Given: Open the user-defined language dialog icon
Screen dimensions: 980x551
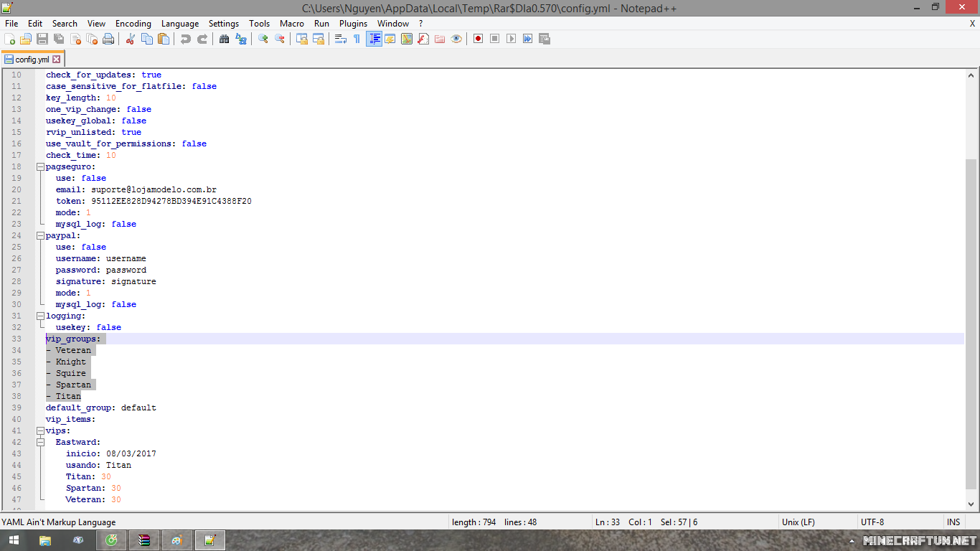Looking at the screenshot, I should (x=390, y=39).
